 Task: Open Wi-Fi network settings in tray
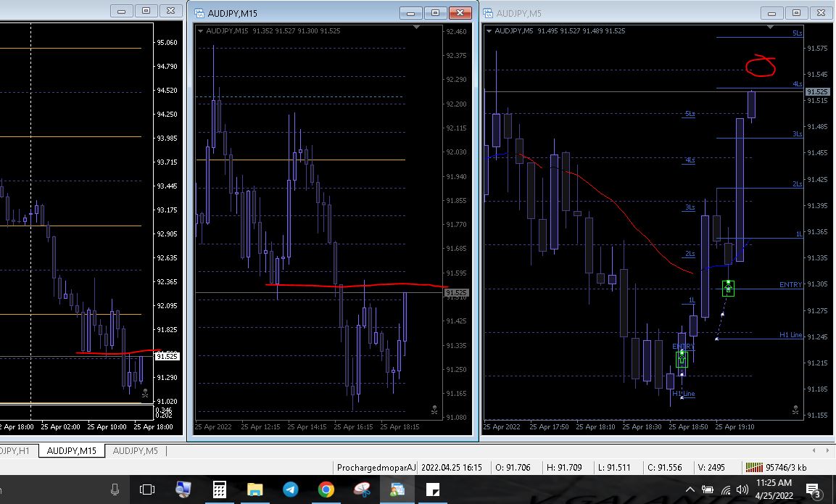coord(726,489)
